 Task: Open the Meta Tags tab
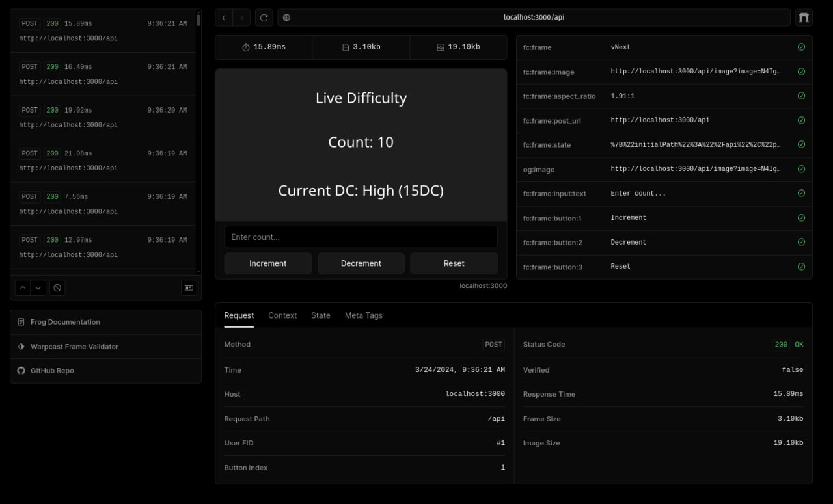click(364, 315)
